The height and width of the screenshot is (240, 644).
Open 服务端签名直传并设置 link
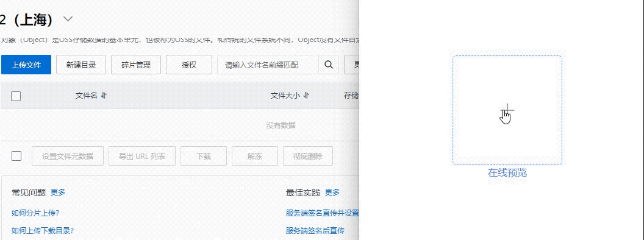point(323,213)
